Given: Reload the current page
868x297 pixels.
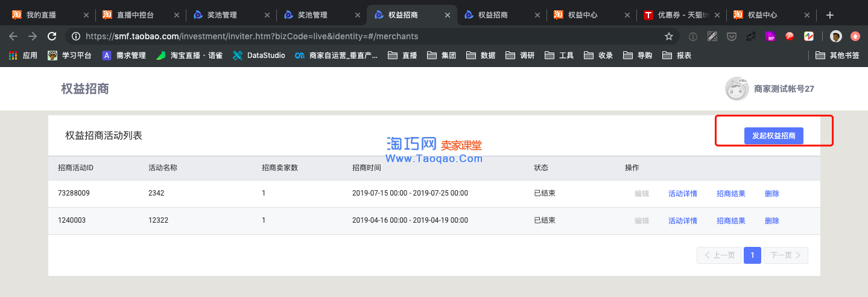Looking at the screenshot, I should [52, 36].
